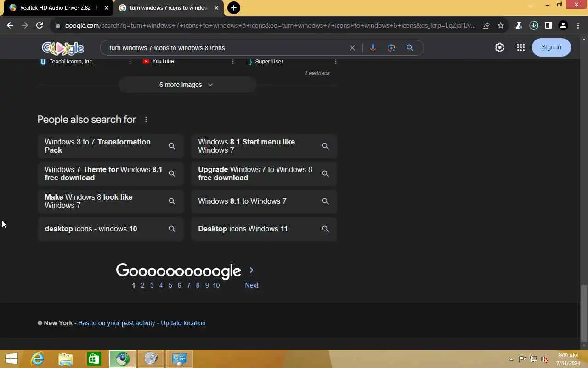The image size is (588, 368).
Task: Toggle the Chrome side panel icon
Action: point(548,26)
